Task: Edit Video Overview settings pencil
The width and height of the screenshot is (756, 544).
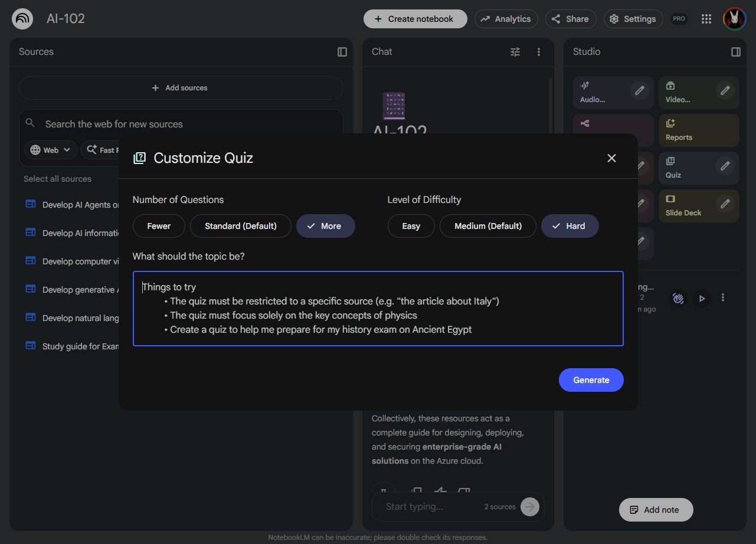Action: 725,90
